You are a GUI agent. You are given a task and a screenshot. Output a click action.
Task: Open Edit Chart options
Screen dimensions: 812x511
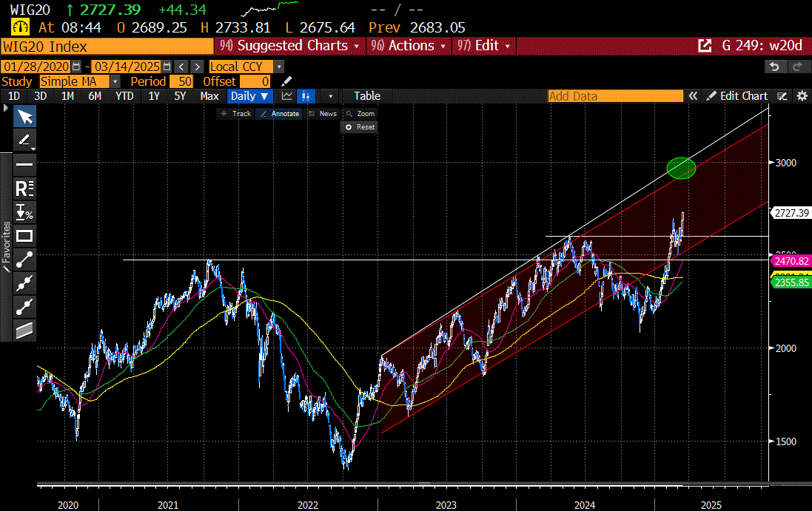tap(737, 96)
